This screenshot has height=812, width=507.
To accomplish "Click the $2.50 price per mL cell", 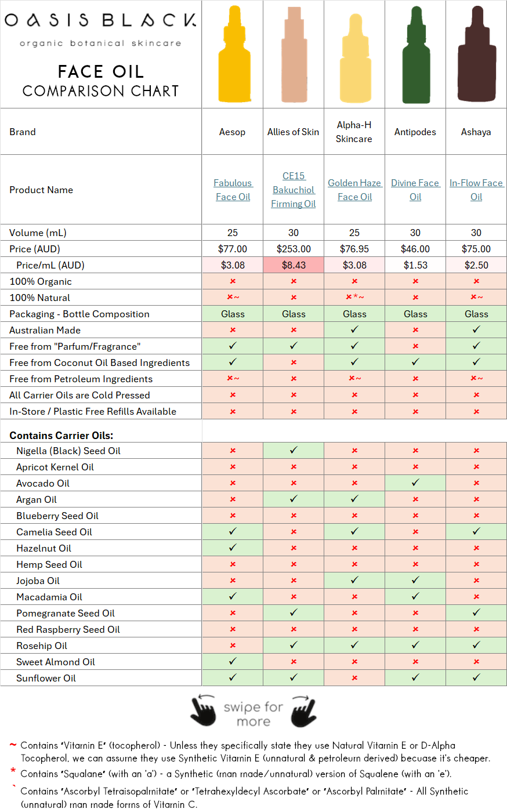I will pyautogui.click(x=476, y=265).
